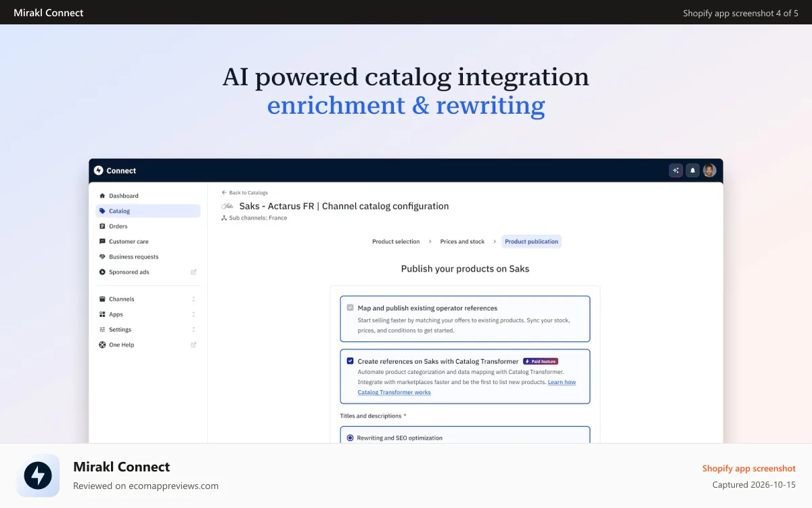Click the sub channels hierarchy icon
Image resolution: width=812 pixels, height=508 pixels.
(224, 218)
